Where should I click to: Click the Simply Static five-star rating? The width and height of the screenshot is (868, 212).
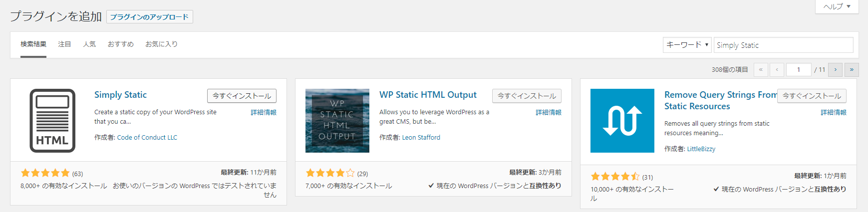[45, 173]
